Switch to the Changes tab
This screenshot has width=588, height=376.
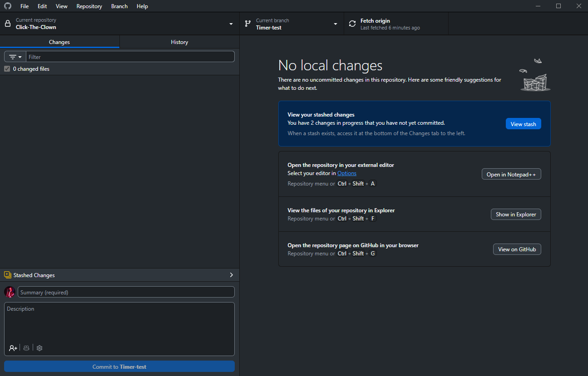[x=59, y=42]
